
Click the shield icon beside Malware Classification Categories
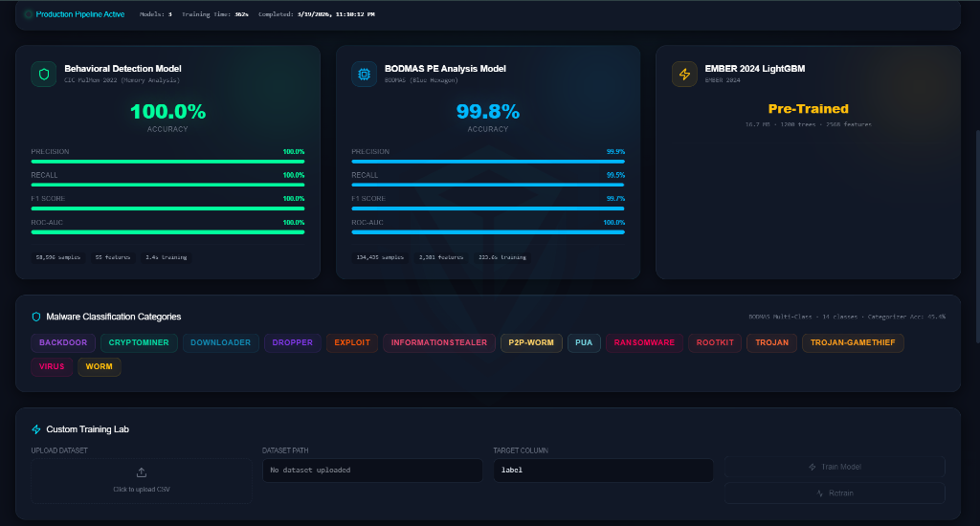pyautogui.click(x=36, y=317)
